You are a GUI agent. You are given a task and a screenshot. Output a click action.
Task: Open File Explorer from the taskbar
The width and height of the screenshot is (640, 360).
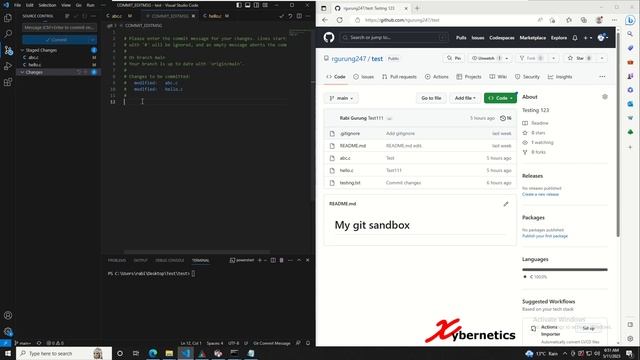169,353
